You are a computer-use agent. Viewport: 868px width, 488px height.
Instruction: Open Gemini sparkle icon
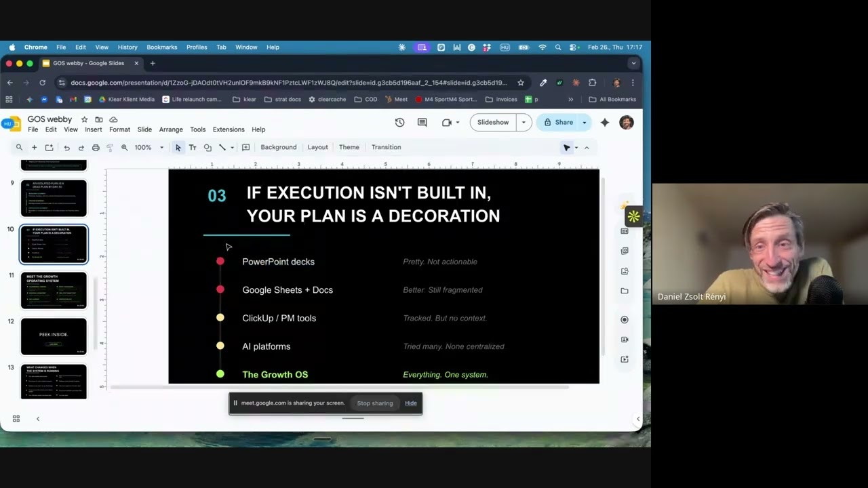605,123
